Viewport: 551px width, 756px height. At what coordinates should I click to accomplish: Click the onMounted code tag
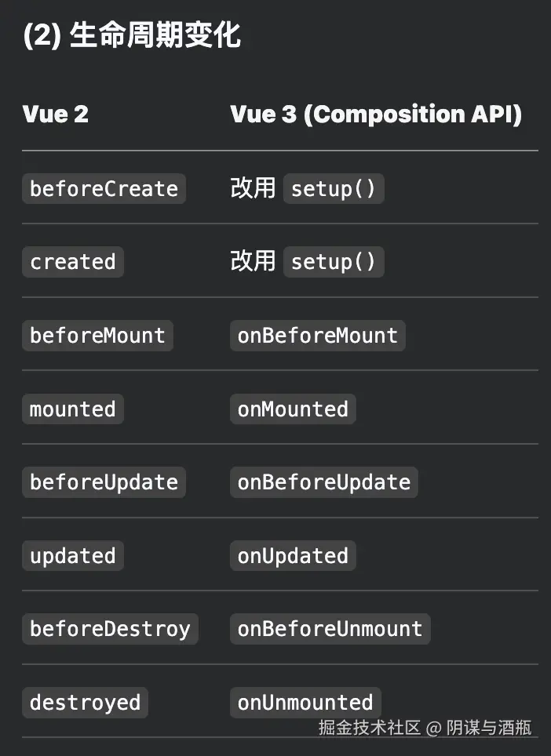(x=293, y=409)
